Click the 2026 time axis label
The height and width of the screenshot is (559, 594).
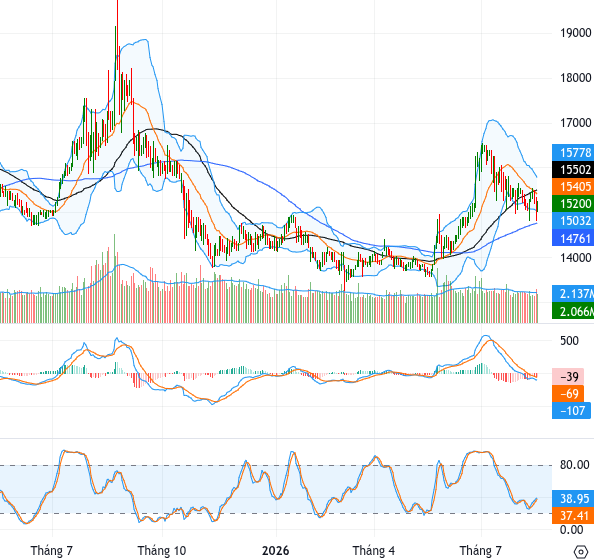[x=275, y=550]
